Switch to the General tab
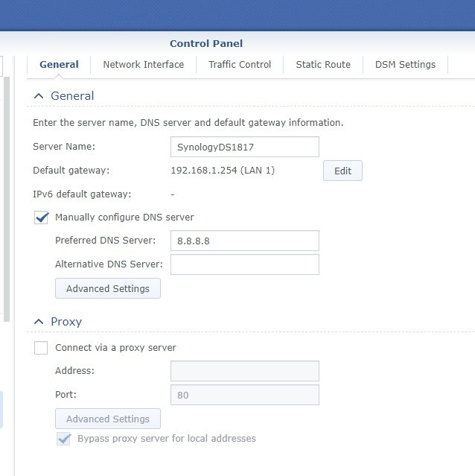Viewport: 475px width, 476px height. click(x=59, y=65)
